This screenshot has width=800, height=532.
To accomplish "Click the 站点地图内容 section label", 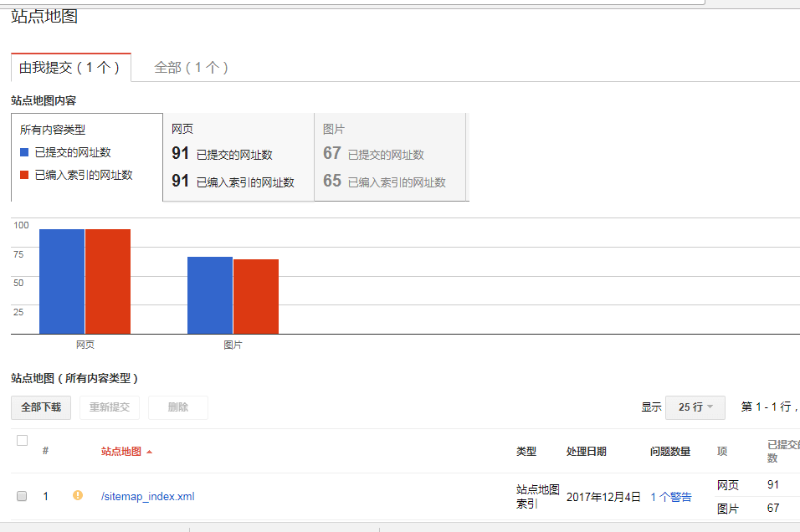I will click(44, 100).
